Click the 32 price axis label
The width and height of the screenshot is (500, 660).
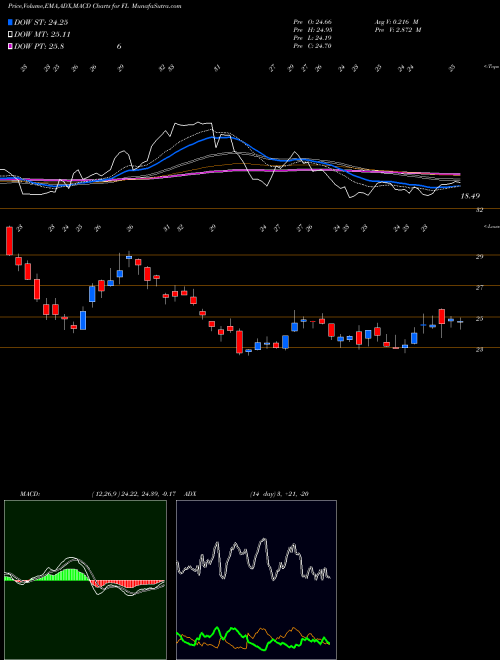480,210
